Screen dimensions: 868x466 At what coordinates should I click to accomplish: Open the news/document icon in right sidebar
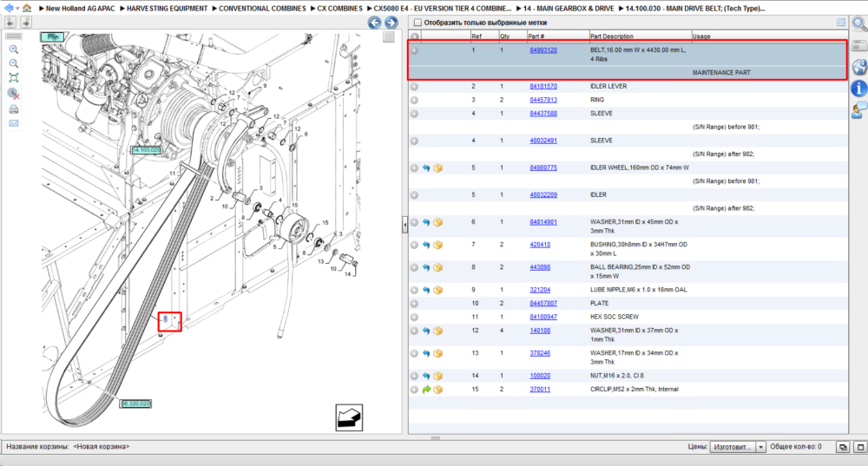859,45
